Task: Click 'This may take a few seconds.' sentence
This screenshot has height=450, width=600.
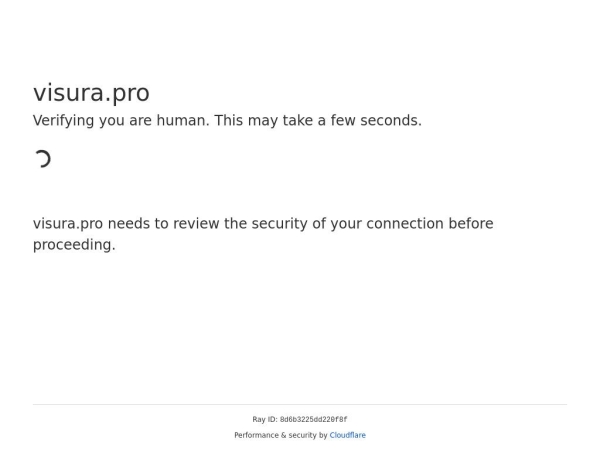Action: (x=318, y=121)
